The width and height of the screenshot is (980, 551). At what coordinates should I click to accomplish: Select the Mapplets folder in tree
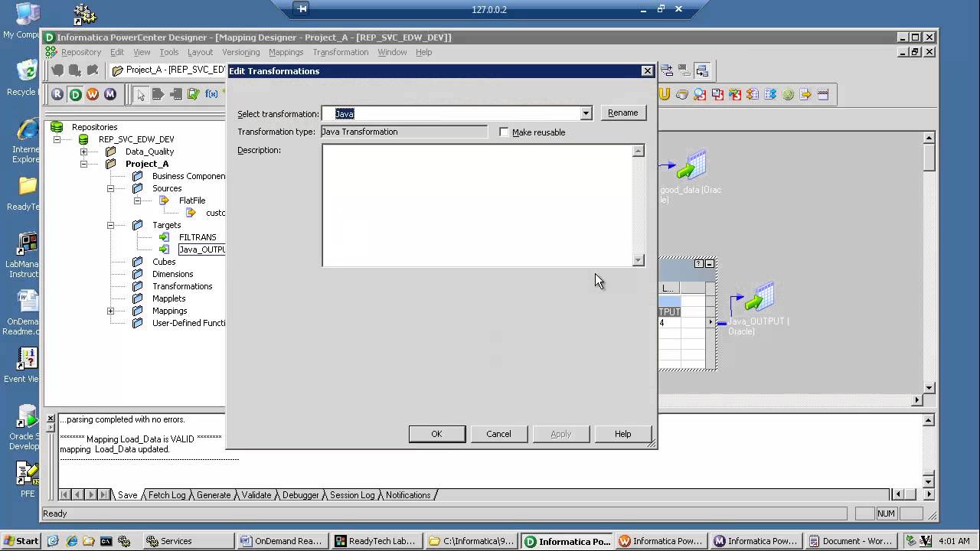tap(168, 298)
